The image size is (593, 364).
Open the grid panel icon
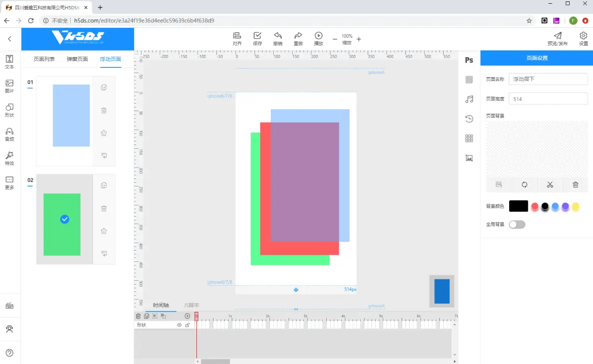click(469, 139)
